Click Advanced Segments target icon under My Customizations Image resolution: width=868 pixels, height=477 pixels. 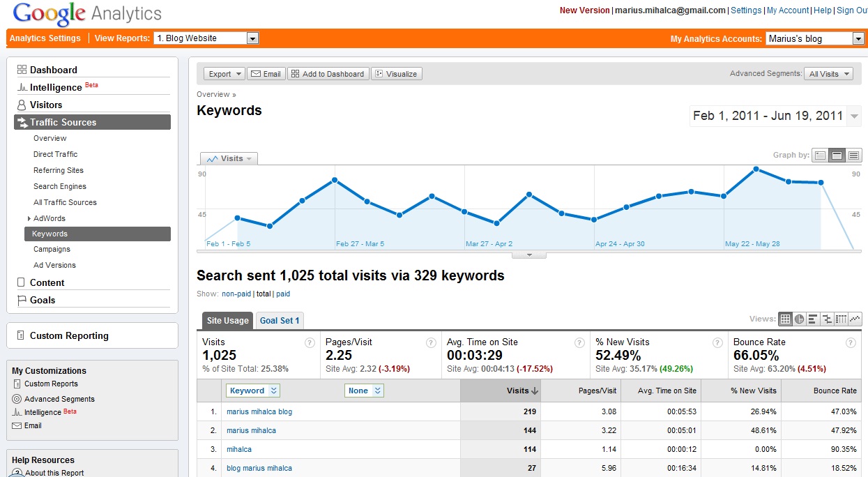click(17, 399)
